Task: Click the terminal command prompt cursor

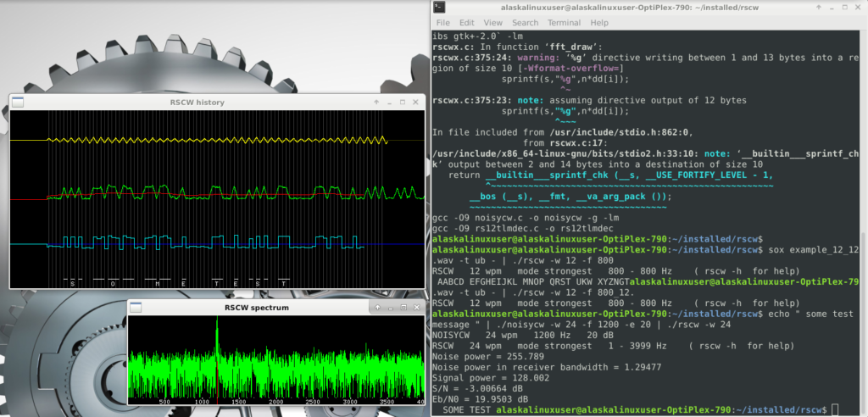Action: 835,410
